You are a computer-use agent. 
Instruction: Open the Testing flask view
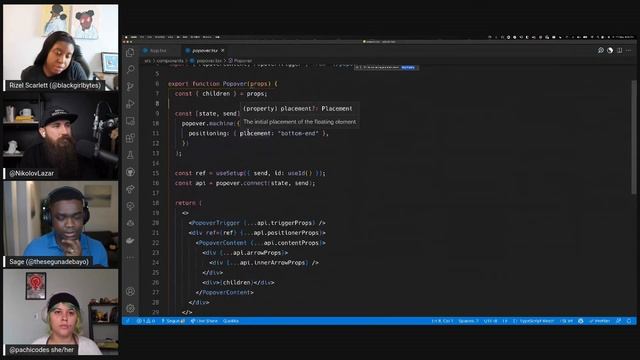[x=130, y=155]
